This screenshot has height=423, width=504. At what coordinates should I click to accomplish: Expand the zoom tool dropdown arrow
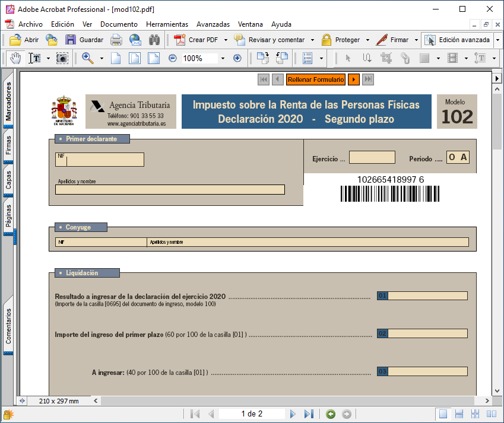(102, 59)
